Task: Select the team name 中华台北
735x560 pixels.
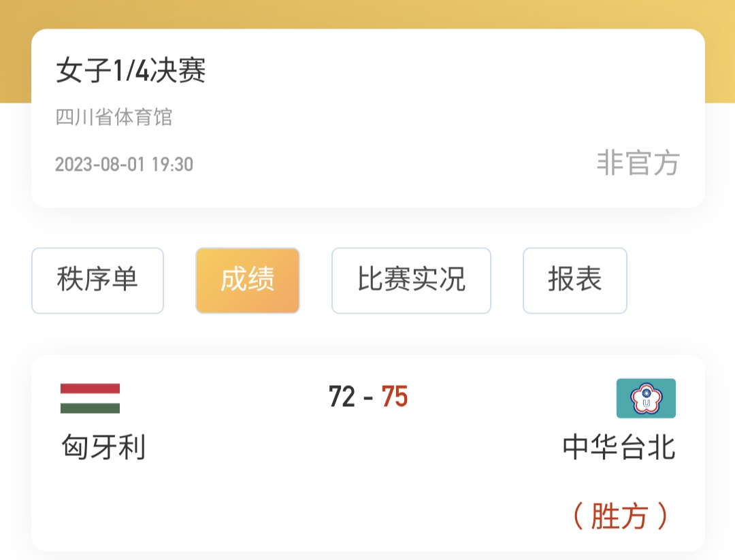Action: (619, 448)
